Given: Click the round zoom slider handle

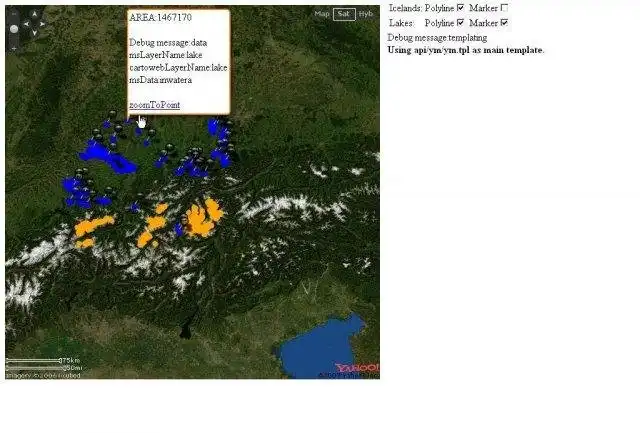Looking at the screenshot, I should pyautogui.click(x=14, y=29).
